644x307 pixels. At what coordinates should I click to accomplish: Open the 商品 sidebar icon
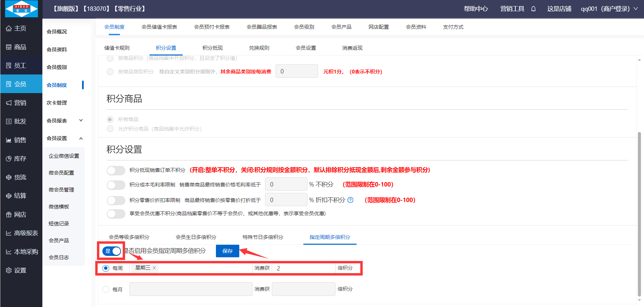pyautogui.click(x=9, y=47)
